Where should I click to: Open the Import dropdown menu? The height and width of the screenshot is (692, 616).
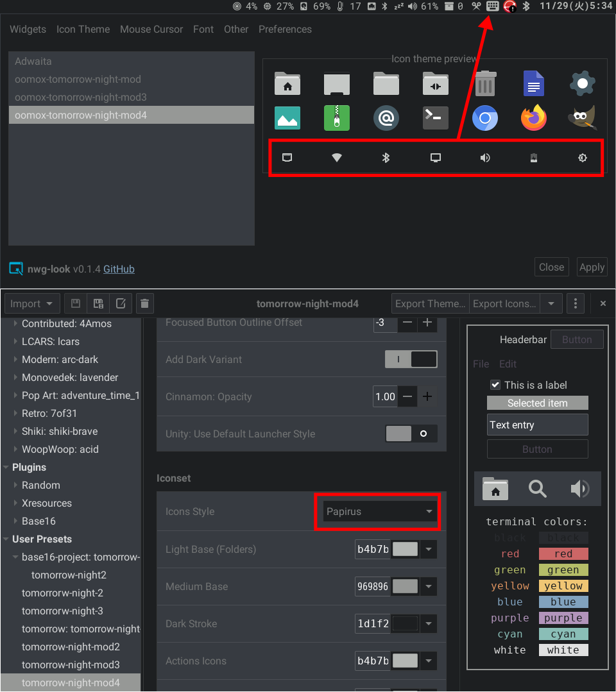point(31,303)
